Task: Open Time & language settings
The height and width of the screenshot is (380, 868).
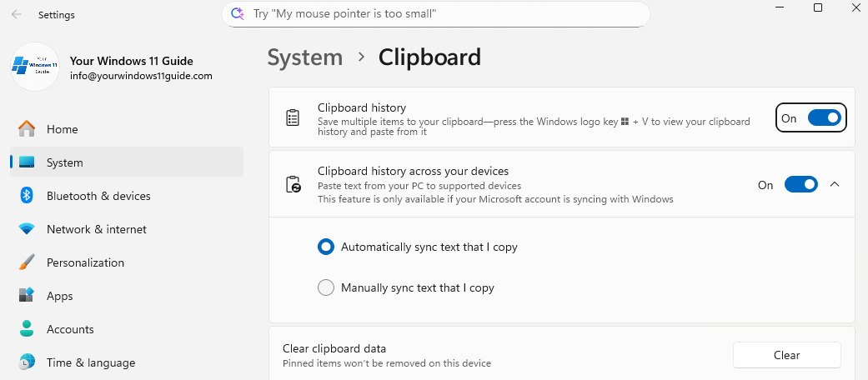Action: [x=127, y=362]
